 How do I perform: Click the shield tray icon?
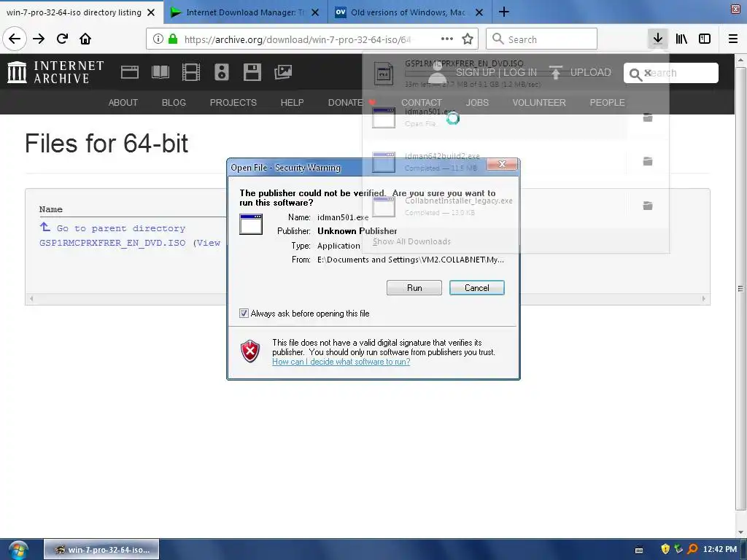tap(665, 549)
